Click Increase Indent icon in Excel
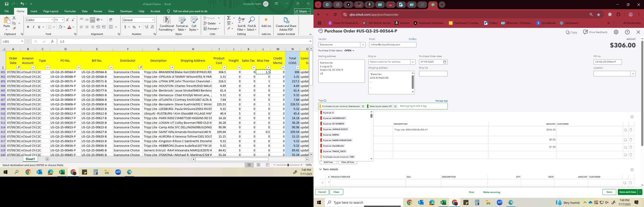 (x=104, y=27)
